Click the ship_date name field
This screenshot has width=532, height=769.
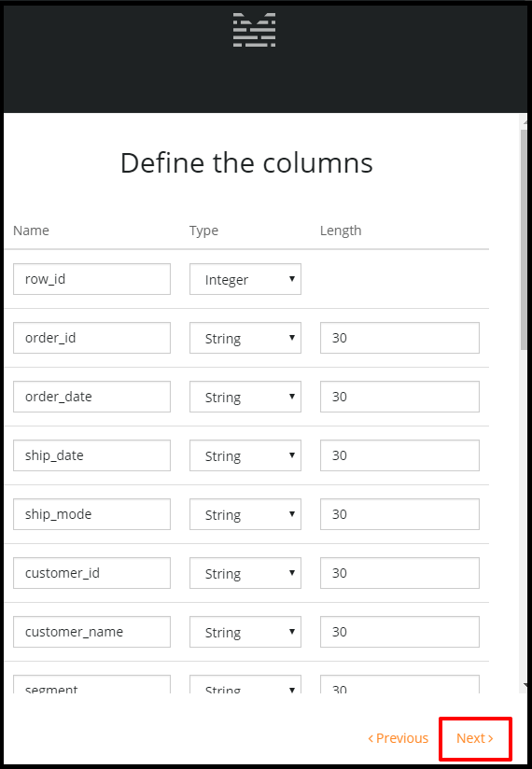tap(91, 455)
